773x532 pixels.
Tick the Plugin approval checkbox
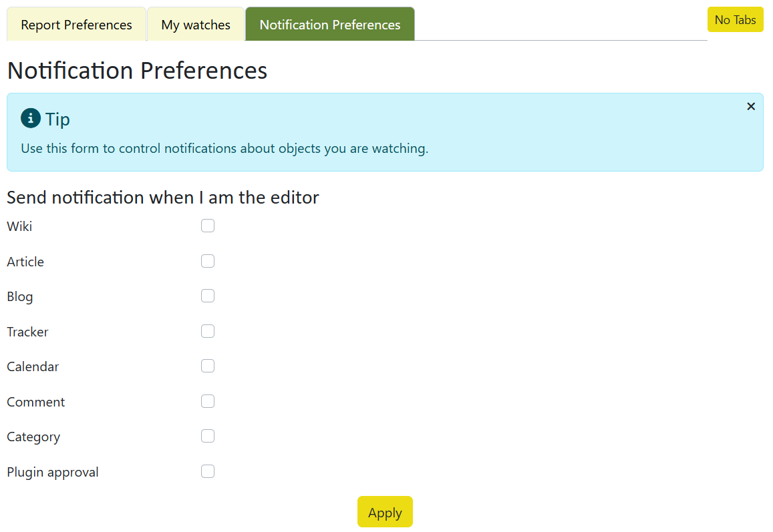point(208,471)
